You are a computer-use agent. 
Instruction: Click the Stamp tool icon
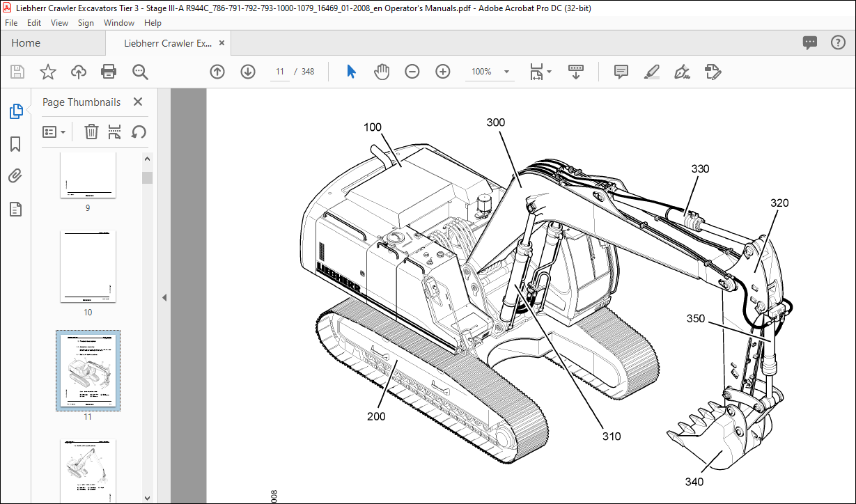[713, 72]
